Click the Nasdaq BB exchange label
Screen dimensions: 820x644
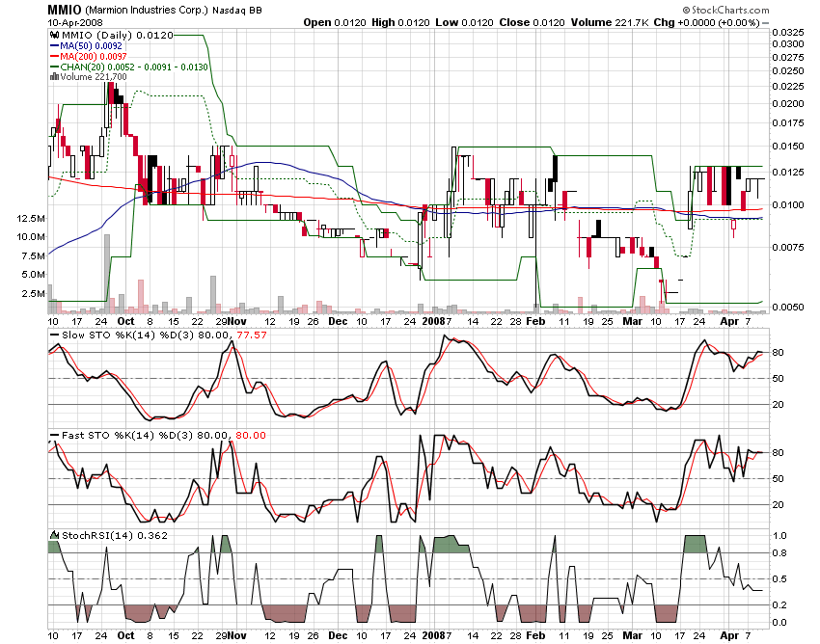pyautogui.click(x=237, y=11)
